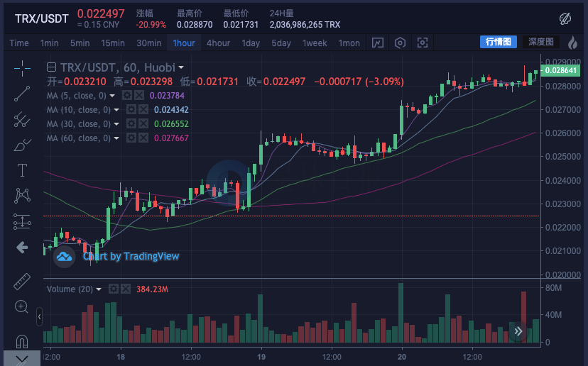Expand the Volume (20) dropdown

click(x=99, y=289)
